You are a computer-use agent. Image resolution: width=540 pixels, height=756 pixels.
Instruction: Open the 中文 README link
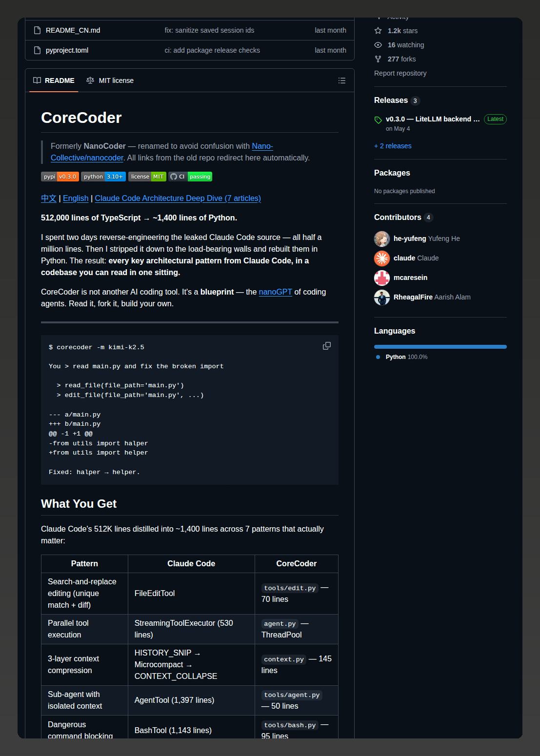(49, 198)
